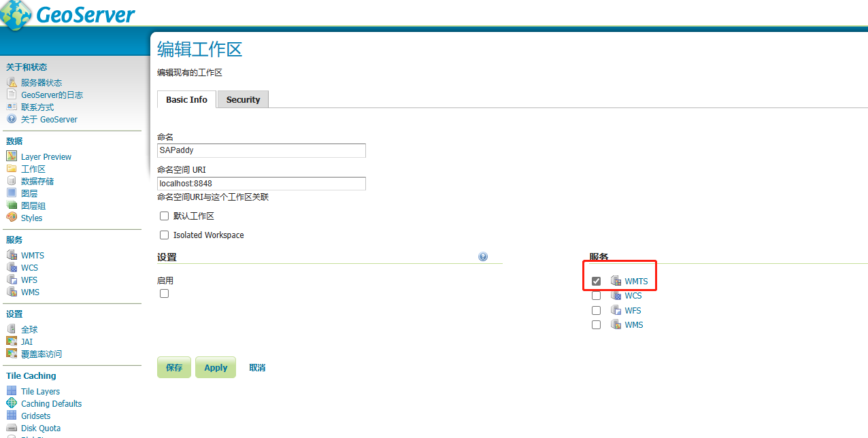The image size is (868, 438).
Task: Click the WMS service icon in sidebar
Action: (12, 292)
